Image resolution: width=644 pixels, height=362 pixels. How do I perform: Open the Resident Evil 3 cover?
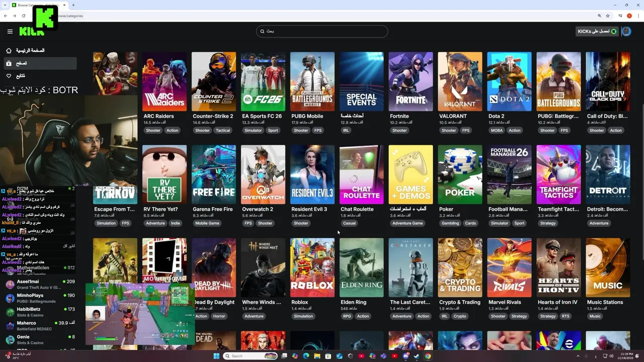pos(312,174)
